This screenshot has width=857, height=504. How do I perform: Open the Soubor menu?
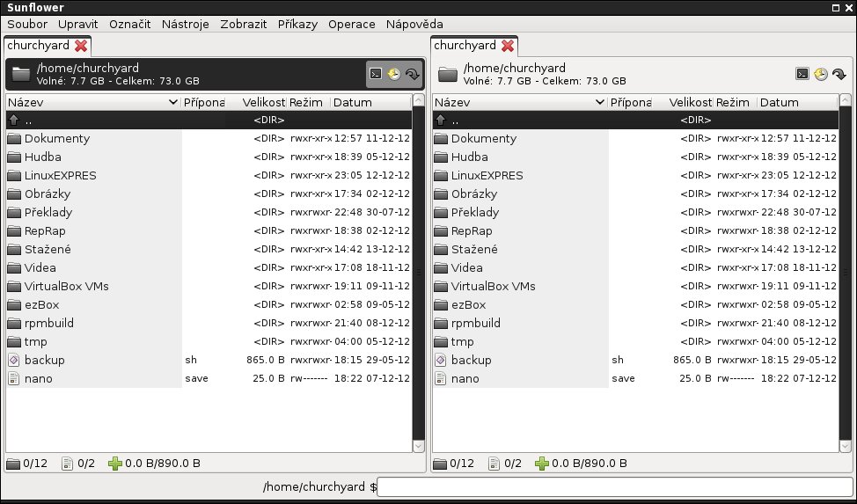[x=27, y=24]
